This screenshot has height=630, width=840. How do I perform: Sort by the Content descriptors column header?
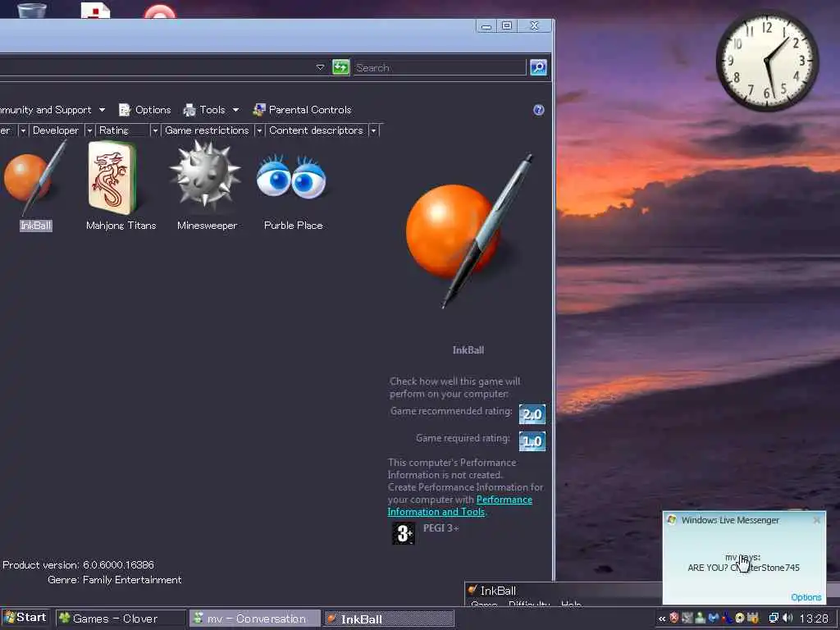point(316,130)
